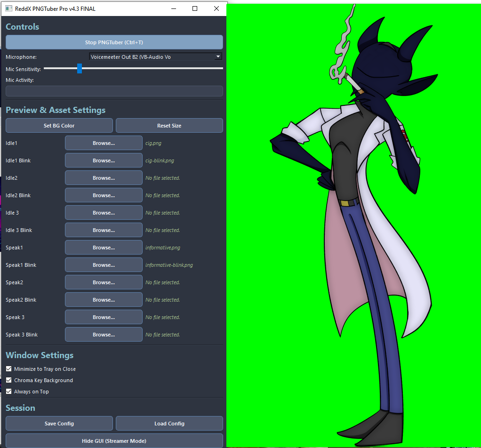
Task: Browse for the Idle 3 Blink image
Action: (104, 230)
